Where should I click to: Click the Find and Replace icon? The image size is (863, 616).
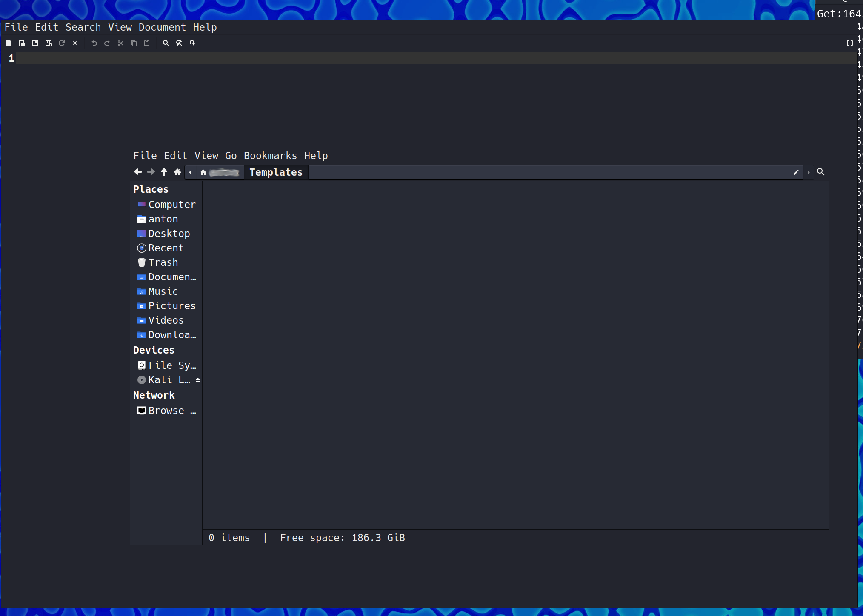coord(179,43)
